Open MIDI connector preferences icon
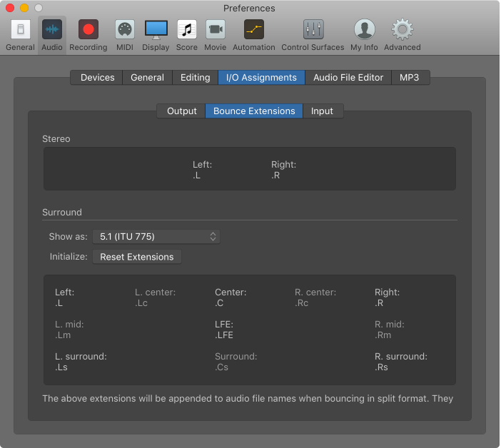Screen dimensions: 501x448 pyautogui.click(x=125, y=29)
